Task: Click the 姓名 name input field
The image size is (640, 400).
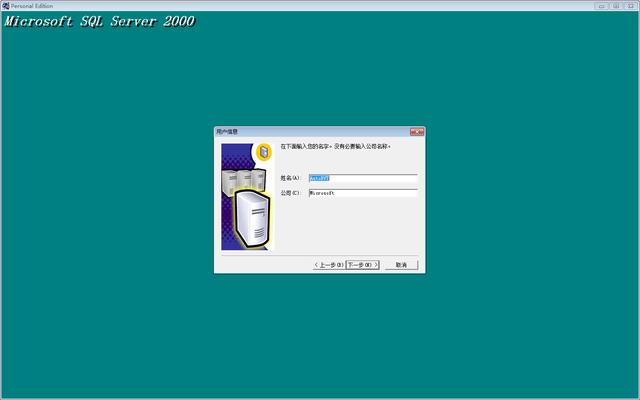Action: pos(363,178)
